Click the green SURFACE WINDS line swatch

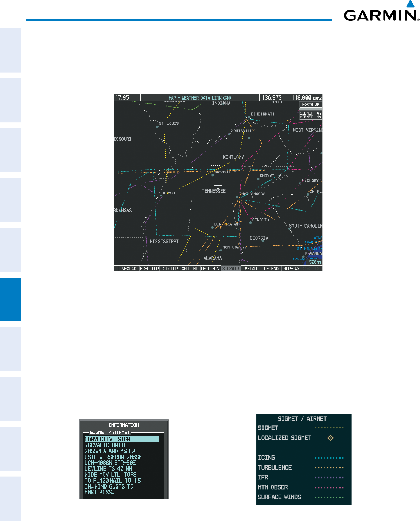pos(329,497)
